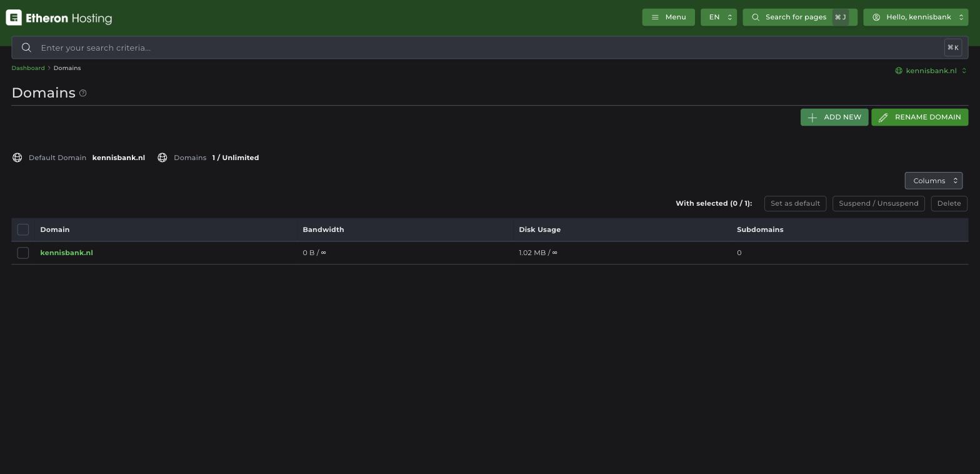980x474 pixels.
Task: Open the kennisbank.nl domain switcher
Action: [931, 71]
